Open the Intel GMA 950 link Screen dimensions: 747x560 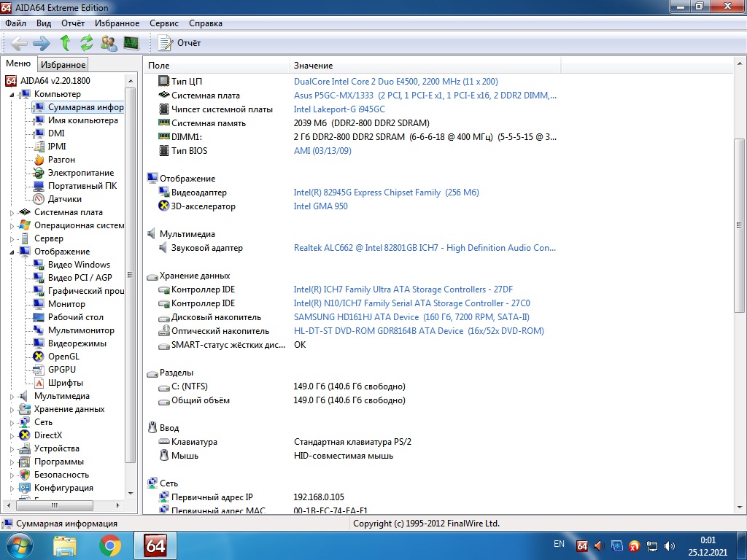pyautogui.click(x=320, y=206)
